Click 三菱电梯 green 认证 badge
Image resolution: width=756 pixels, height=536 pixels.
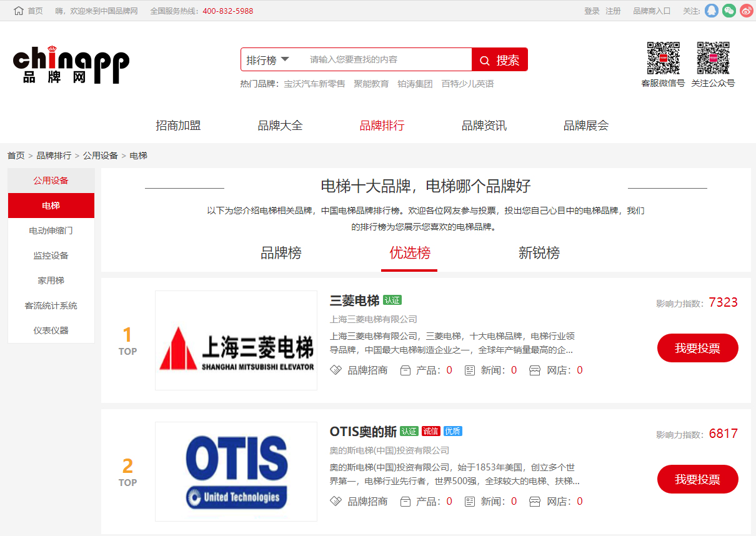392,300
